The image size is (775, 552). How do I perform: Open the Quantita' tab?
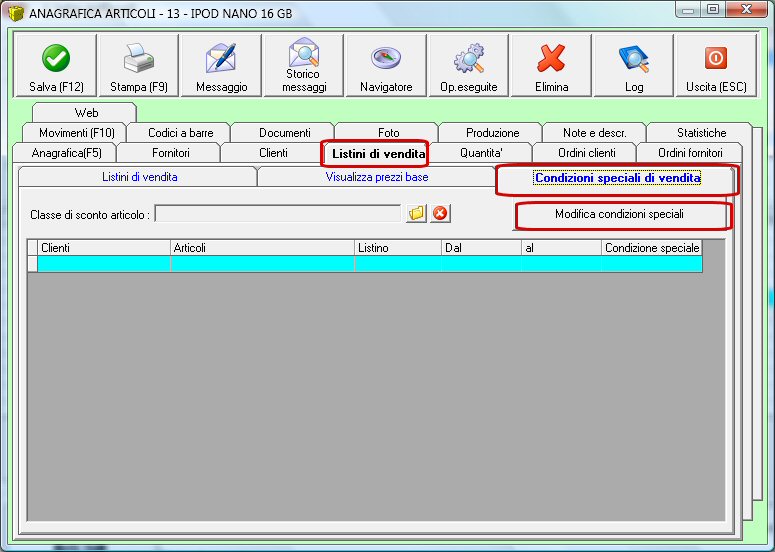pyautogui.click(x=481, y=153)
